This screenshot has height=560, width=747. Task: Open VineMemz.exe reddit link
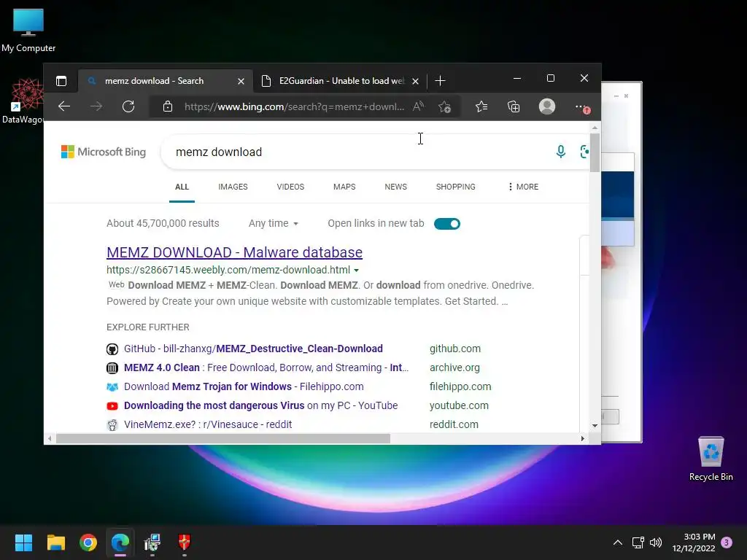pyautogui.click(x=208, y=424)
